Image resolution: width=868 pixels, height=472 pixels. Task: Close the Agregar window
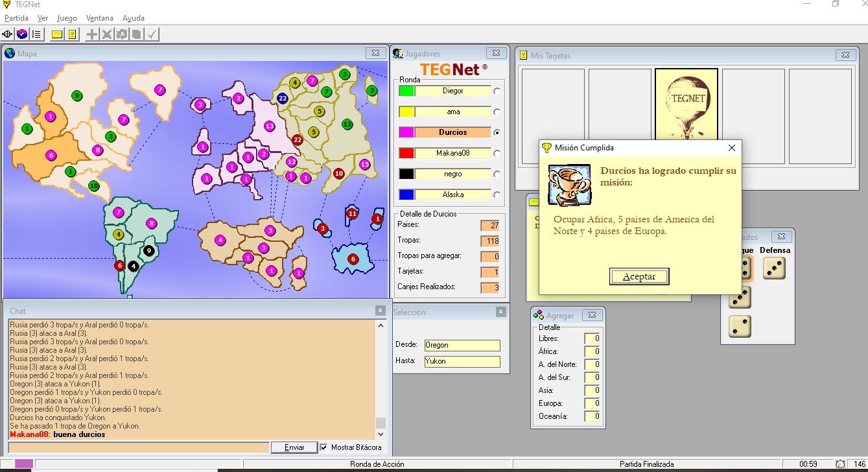point(592,315)
